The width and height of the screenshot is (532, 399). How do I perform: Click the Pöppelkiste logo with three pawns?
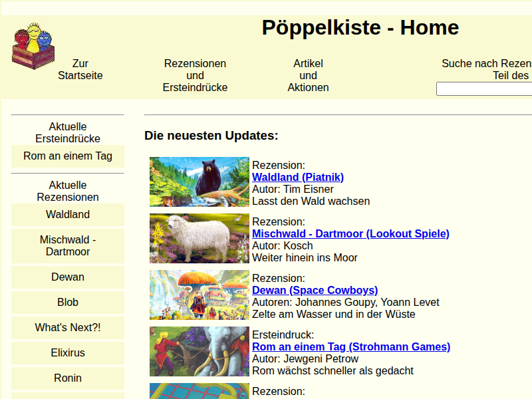[33, 45]
